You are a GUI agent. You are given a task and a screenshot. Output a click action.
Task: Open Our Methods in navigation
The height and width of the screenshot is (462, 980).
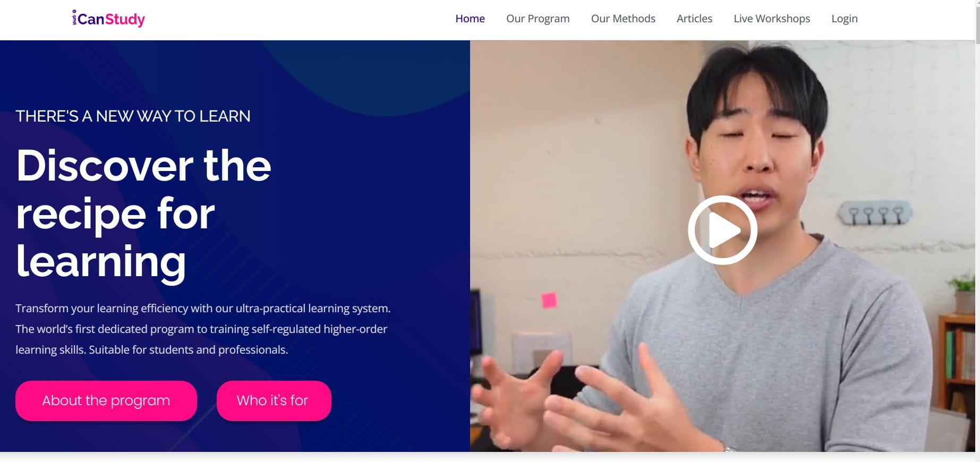623,19
